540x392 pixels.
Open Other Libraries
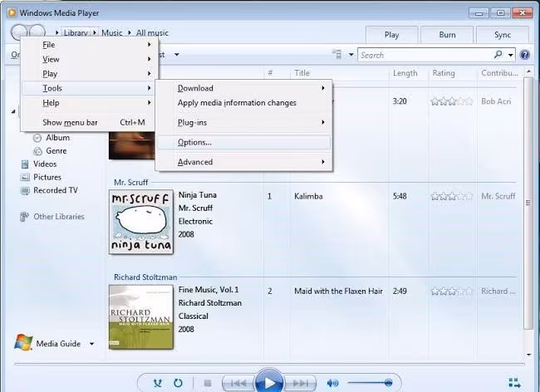coord(58,217)
